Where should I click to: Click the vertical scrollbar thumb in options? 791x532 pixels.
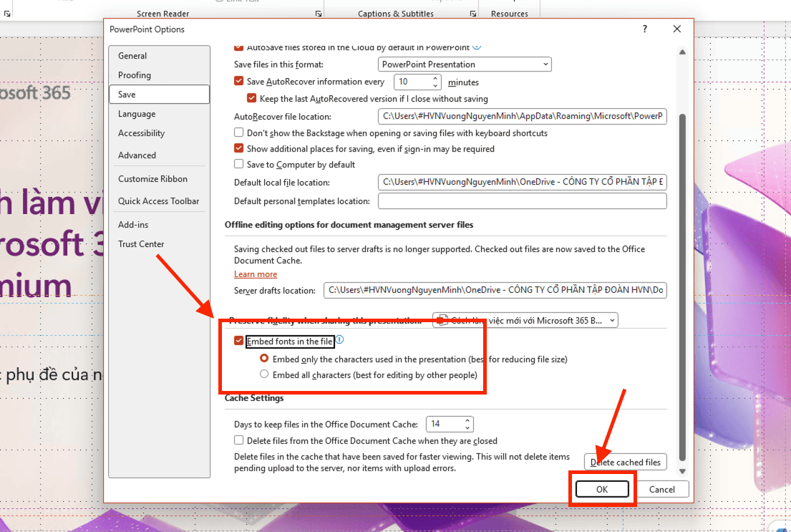tap(682, 286)
